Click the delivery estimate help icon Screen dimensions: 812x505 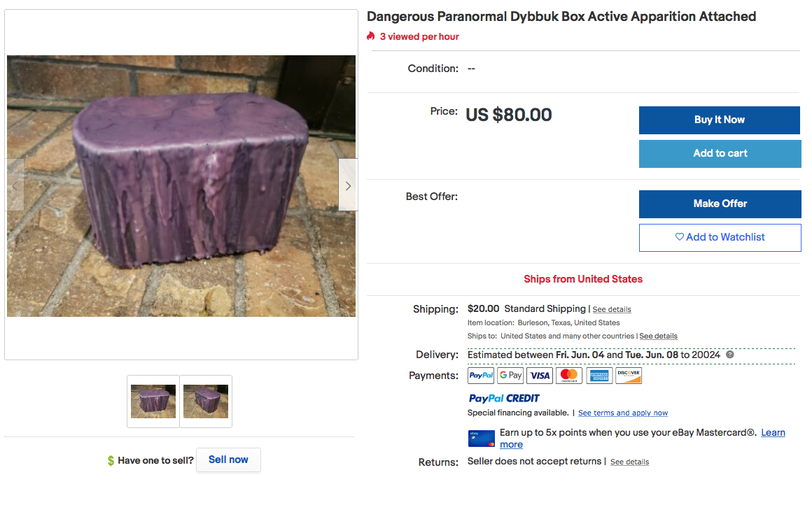tap(730, 355)
